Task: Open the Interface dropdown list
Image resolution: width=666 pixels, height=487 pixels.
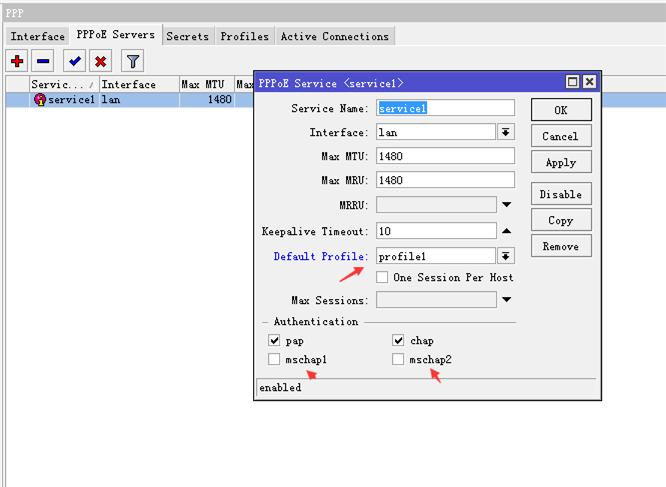Action: [506, 132]
